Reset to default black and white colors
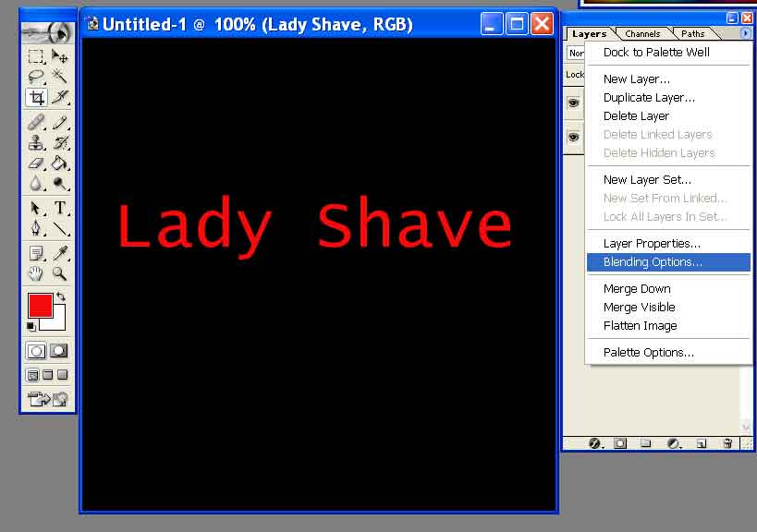The height and width of the screenshot is (532, 757). (31, 327)
